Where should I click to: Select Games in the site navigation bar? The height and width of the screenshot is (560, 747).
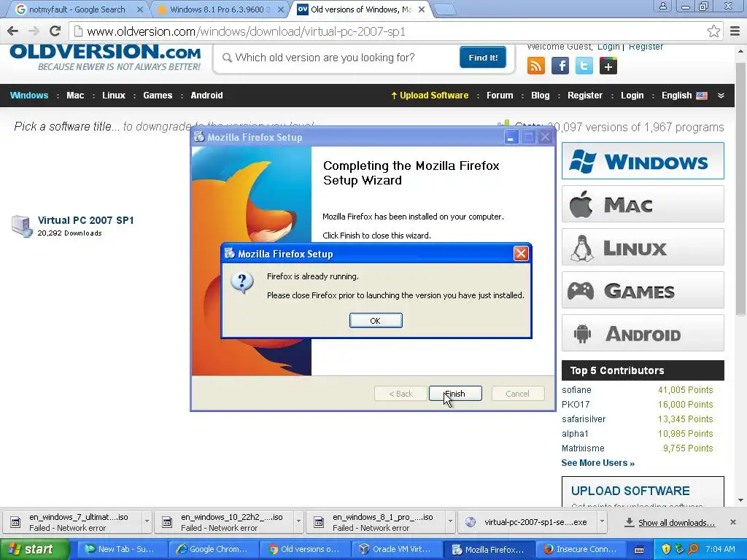pos(158,96)
